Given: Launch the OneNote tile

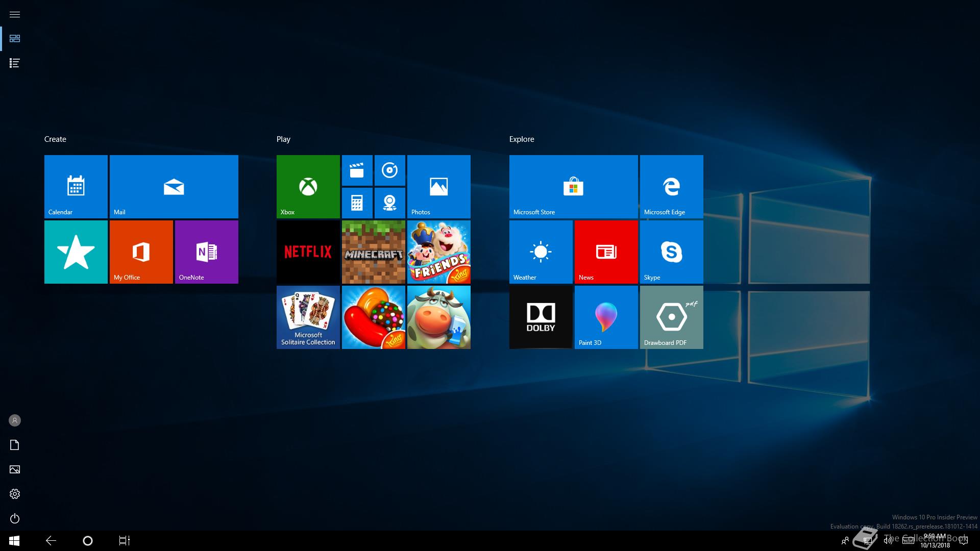Looking at the screenshot, I should pos(207,252).
